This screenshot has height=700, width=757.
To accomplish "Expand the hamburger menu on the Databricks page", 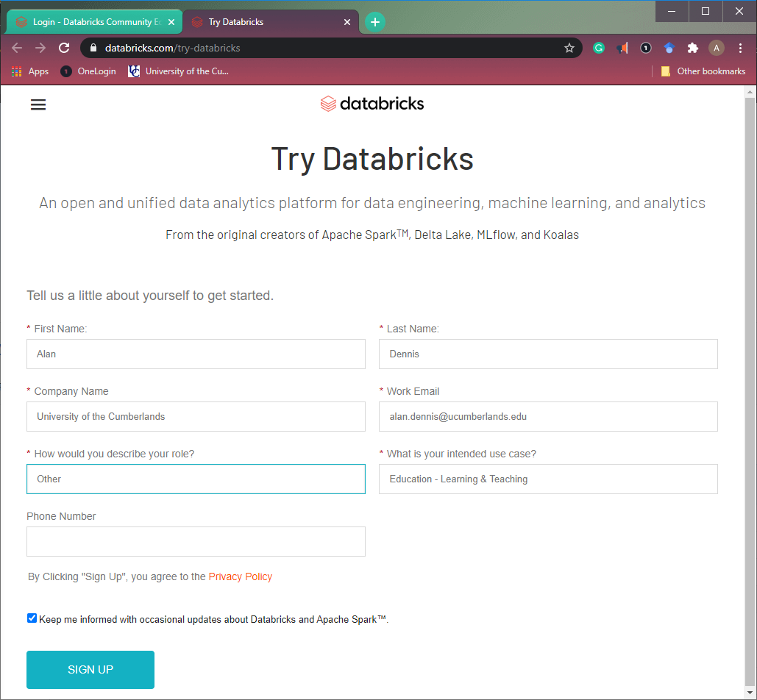I will pyautogui.click(x=38, y=104).
